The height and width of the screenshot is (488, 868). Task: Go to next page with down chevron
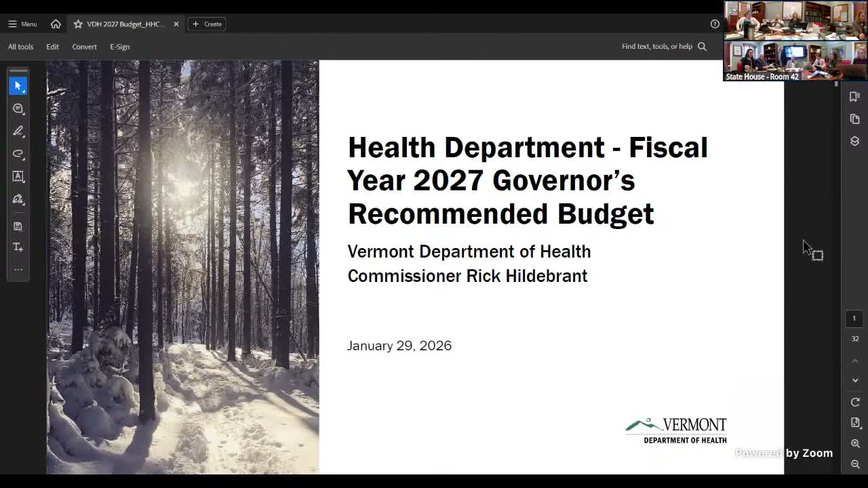pyautogui.click(x=855, y=380)
